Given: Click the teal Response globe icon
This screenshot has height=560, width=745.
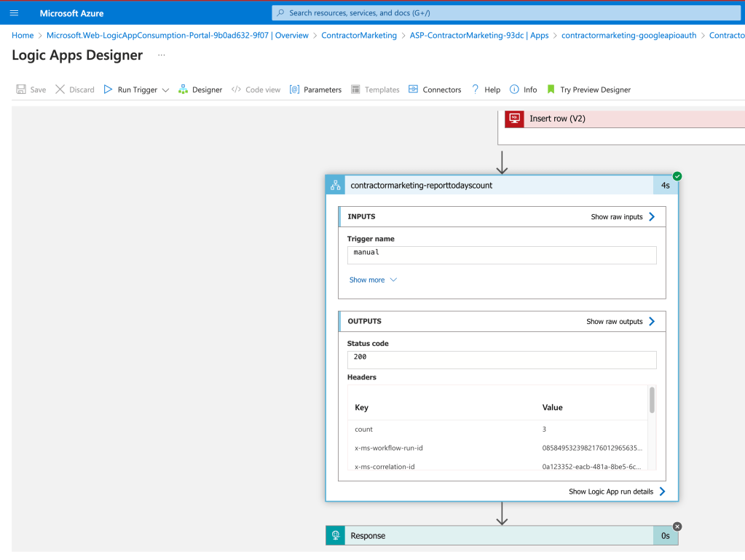Looking at the screenshot, I should [336, 535].
